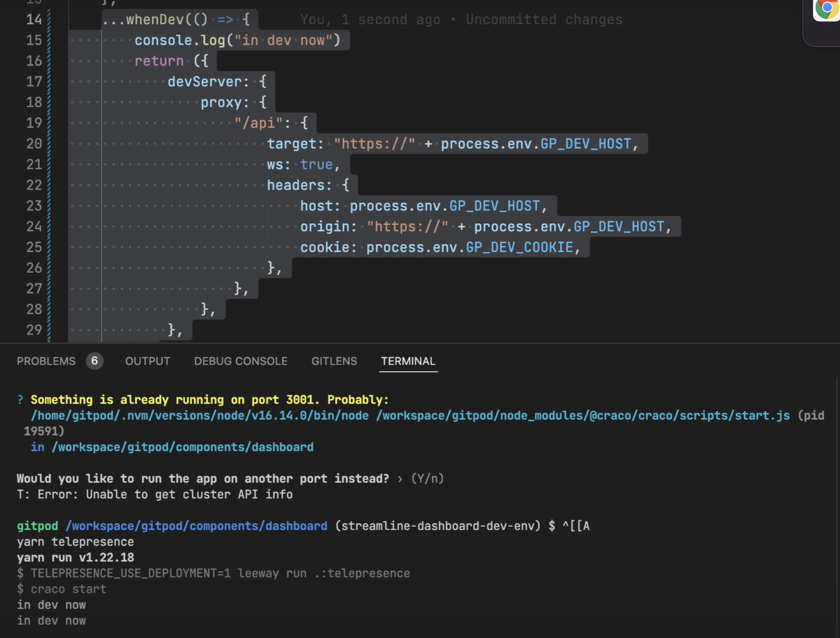Click the headers property key
The width and height of the screenshot is (840, 638).
295,185
